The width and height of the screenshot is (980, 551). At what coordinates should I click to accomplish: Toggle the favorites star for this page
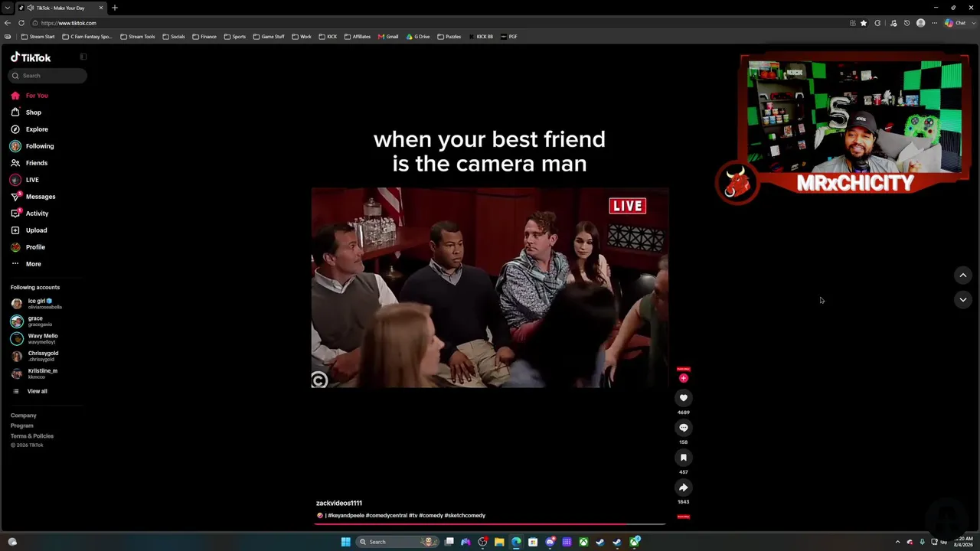click(x=864, y=23)
